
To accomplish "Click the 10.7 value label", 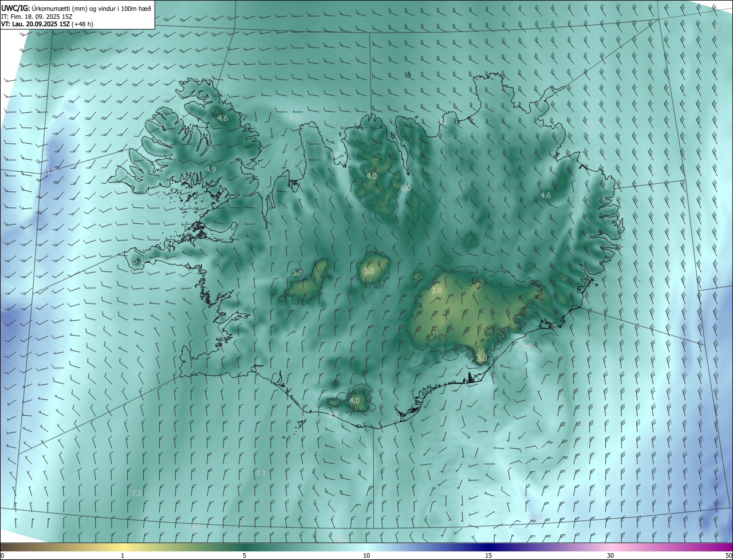I will tap(534, 517).
